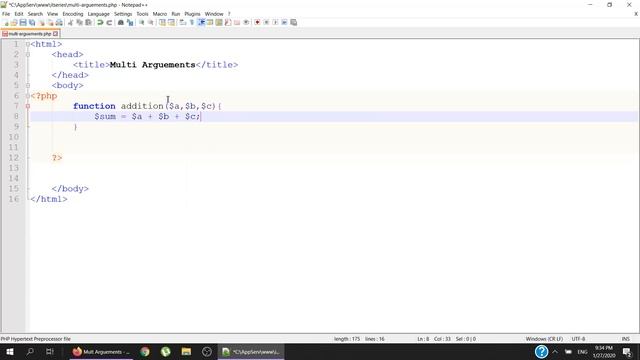Click the UTF-8 encoding status bar field

pos(578,339)
